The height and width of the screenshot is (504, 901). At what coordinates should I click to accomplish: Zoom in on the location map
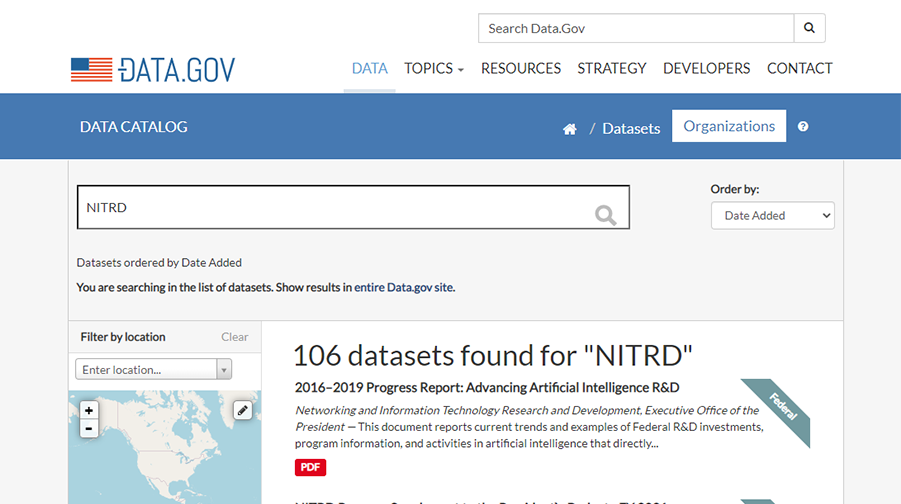click(89, 410)
